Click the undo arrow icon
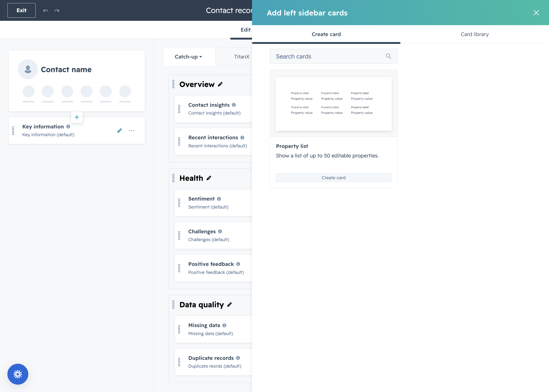Screen dimensions: 549x392 45,10
